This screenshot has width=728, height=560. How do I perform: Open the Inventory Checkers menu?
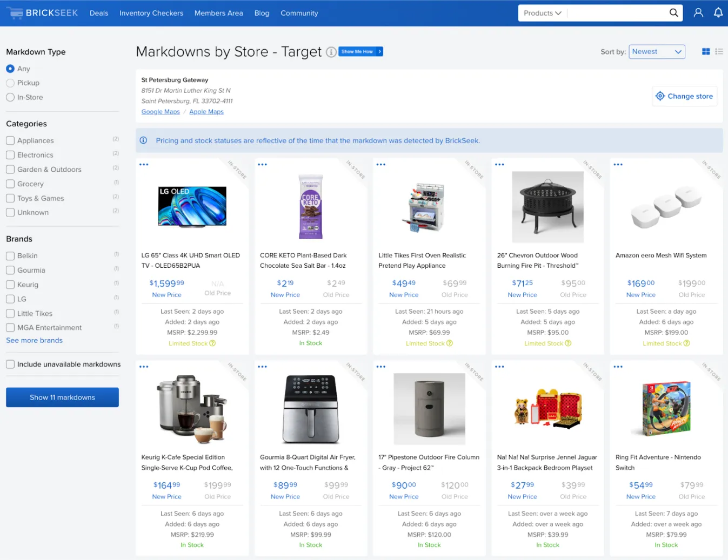point(151,13)
